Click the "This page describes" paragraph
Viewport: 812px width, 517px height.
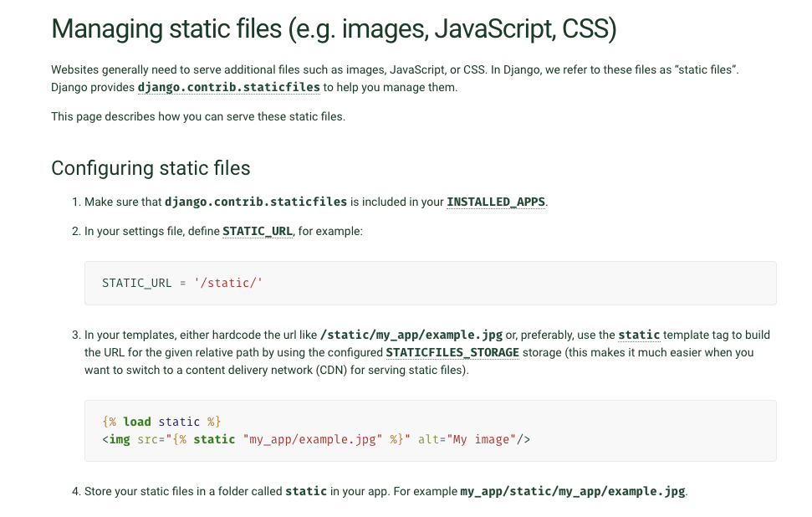(x=198, y=116)
